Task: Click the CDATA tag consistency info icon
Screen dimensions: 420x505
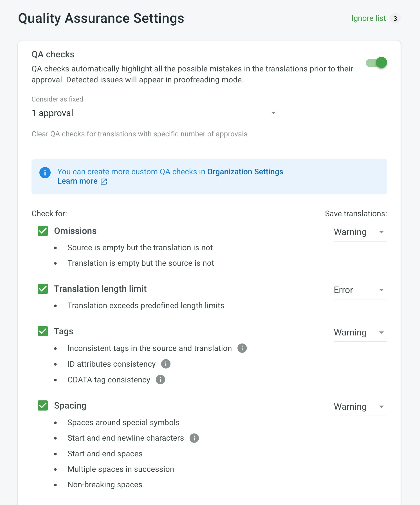Action: [160, 380]
